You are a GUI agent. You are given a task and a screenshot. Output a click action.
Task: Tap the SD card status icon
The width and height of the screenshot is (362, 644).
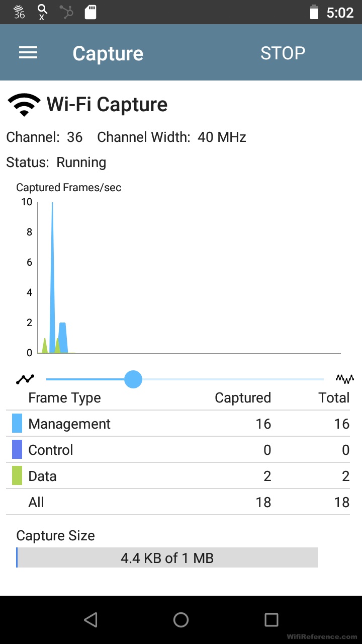point(90,12)
